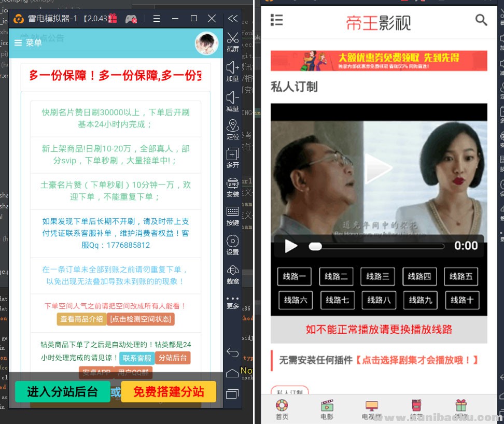Click the search magnifier in 帝王影视
The height and width of the screenshot is (424, 504).
point(481,20)
